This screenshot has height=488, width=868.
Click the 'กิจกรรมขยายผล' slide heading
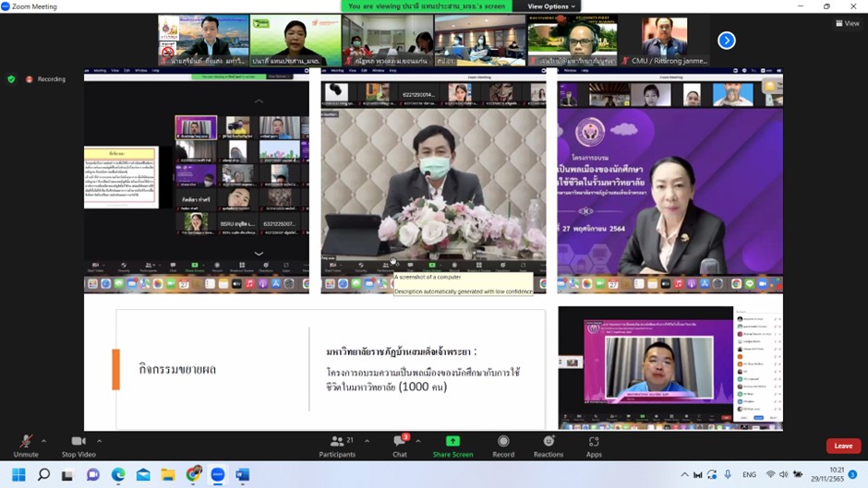(x=177, y=369)
